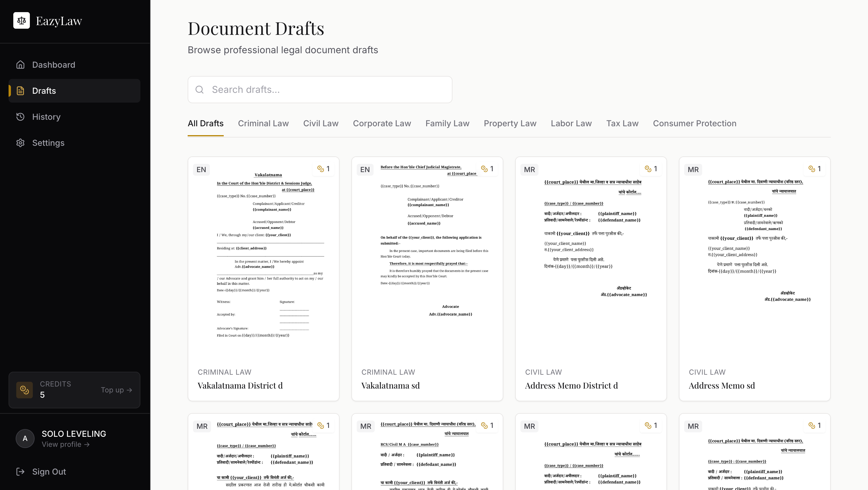
Task: Open the Family Law tab
Action: pyautogui.click(x=447, y=123)
